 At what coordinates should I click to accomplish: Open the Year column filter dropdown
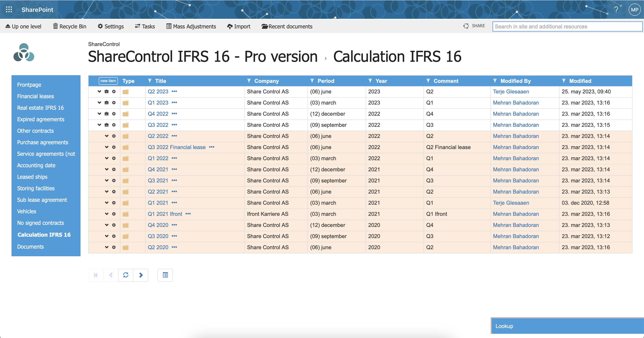click(x=370, y=81)
